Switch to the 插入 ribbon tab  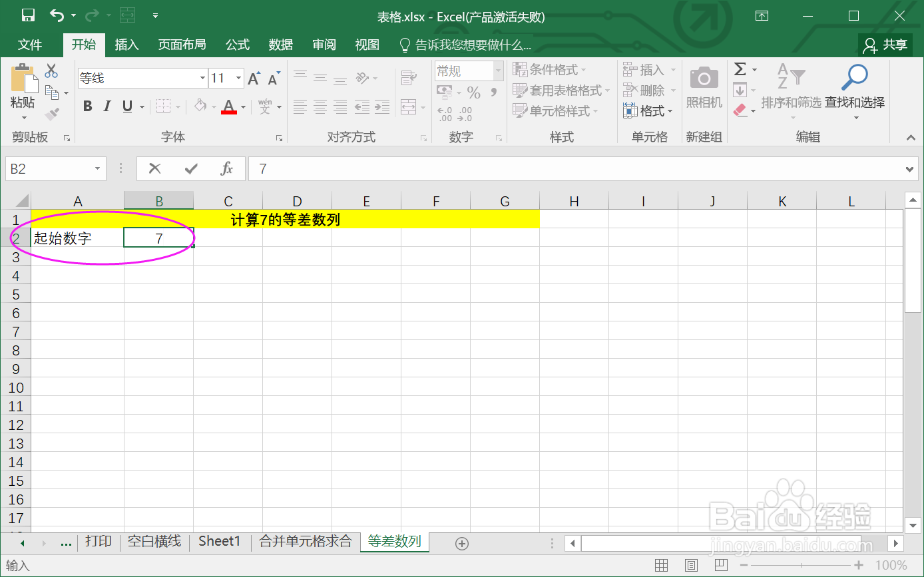(126, 45)
